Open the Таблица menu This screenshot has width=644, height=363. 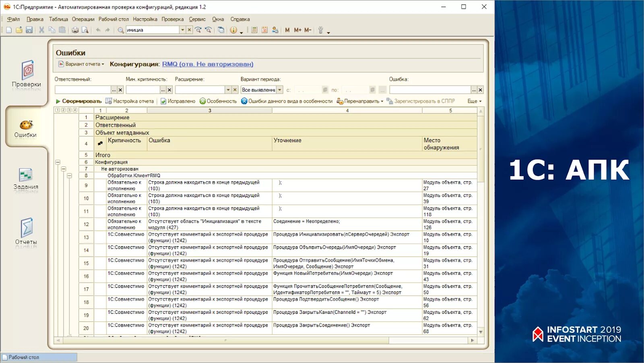(x=58, y=19)
